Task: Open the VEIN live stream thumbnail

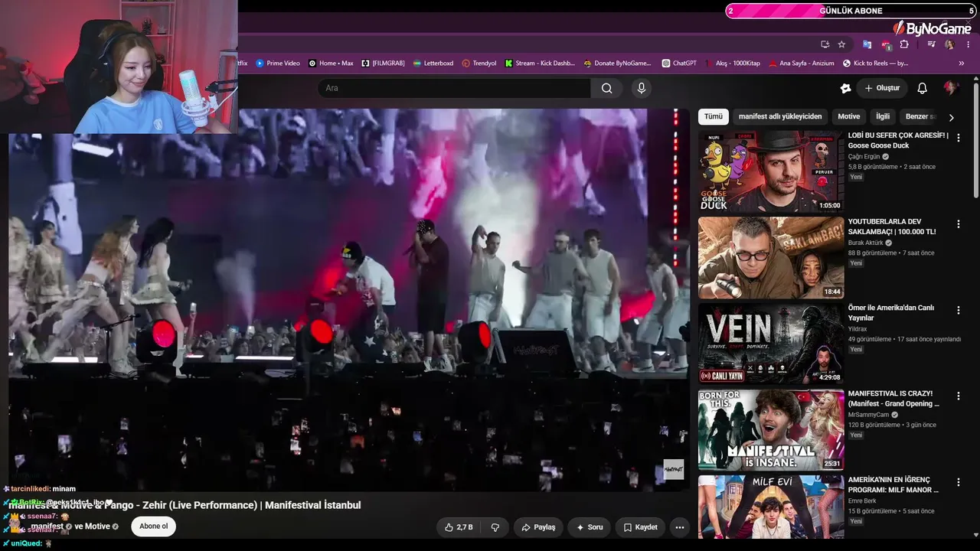Action: point(771,344)
